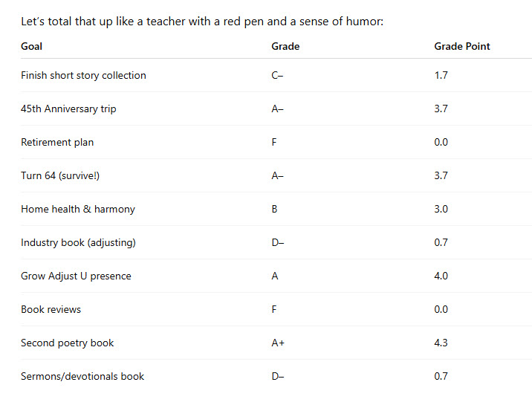This screenshot has height=408, width=532.
Task: Click the Grade column header
Action: click(x=285, y=46)
